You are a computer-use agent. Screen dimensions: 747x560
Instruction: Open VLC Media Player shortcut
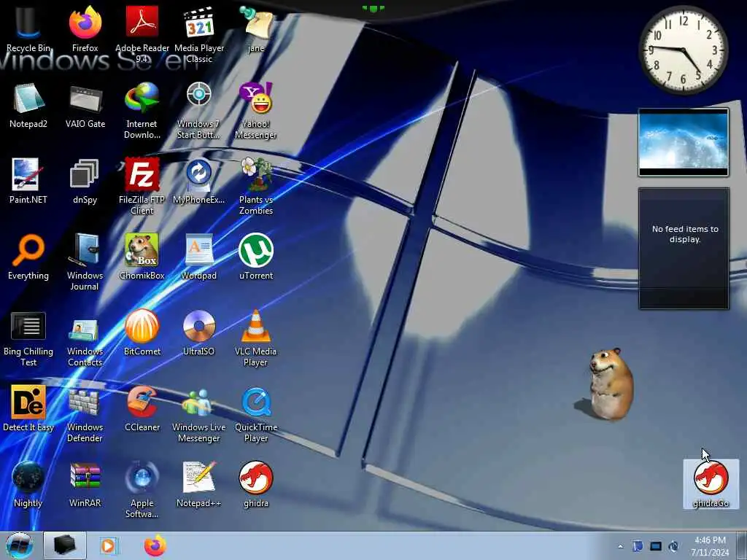point(256,338)
